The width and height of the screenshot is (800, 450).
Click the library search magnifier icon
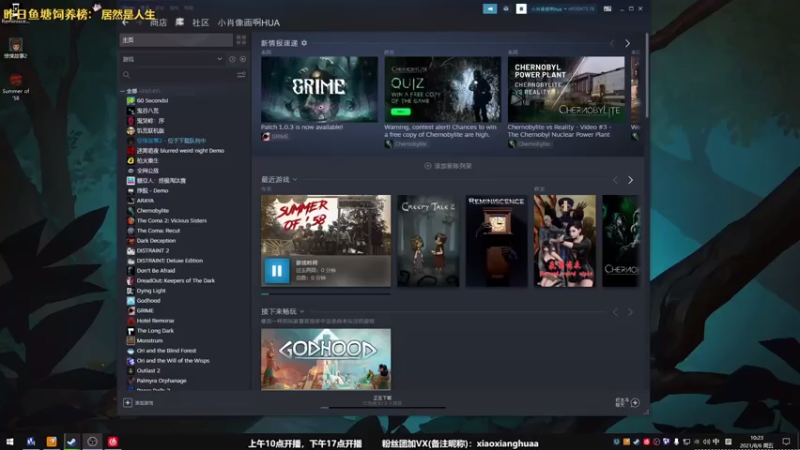pyautogui.click(x=126, y=75)
